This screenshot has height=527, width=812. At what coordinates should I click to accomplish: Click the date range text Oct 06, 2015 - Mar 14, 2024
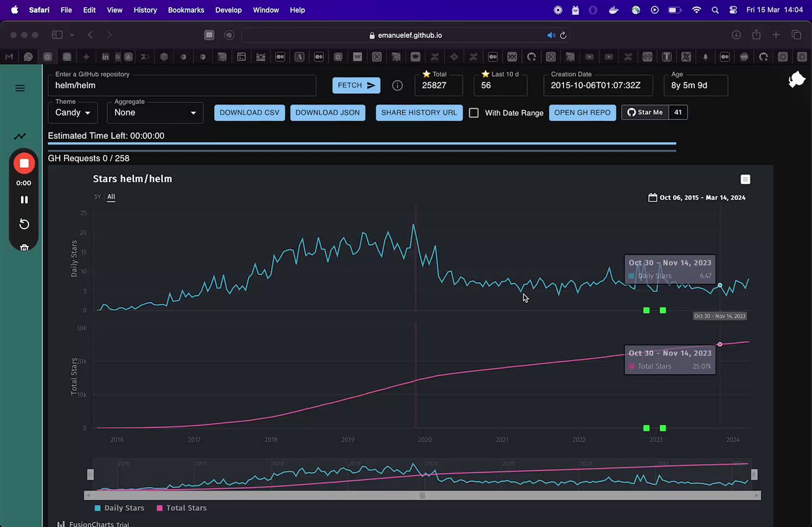coord(702,198)
